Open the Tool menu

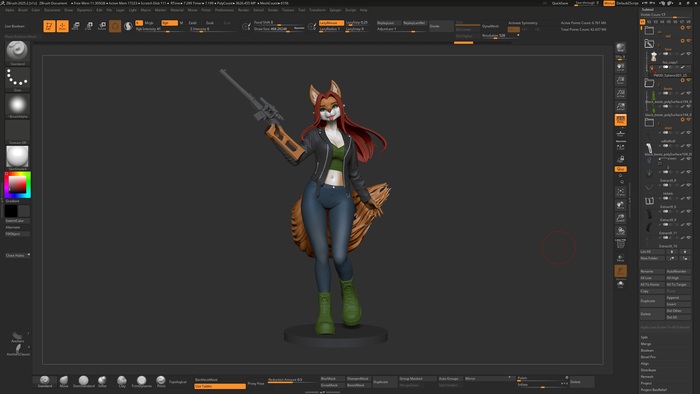coord(302,10)
